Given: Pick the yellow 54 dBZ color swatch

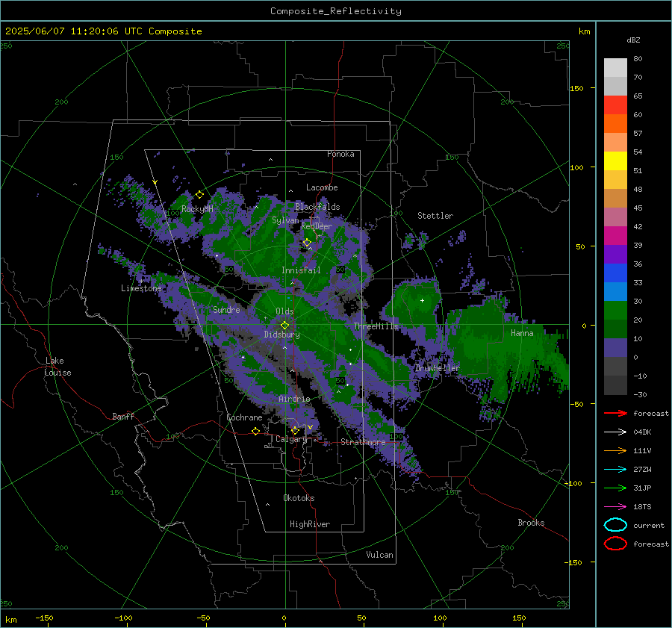Looking at the screenshot, I should point(615,161).
